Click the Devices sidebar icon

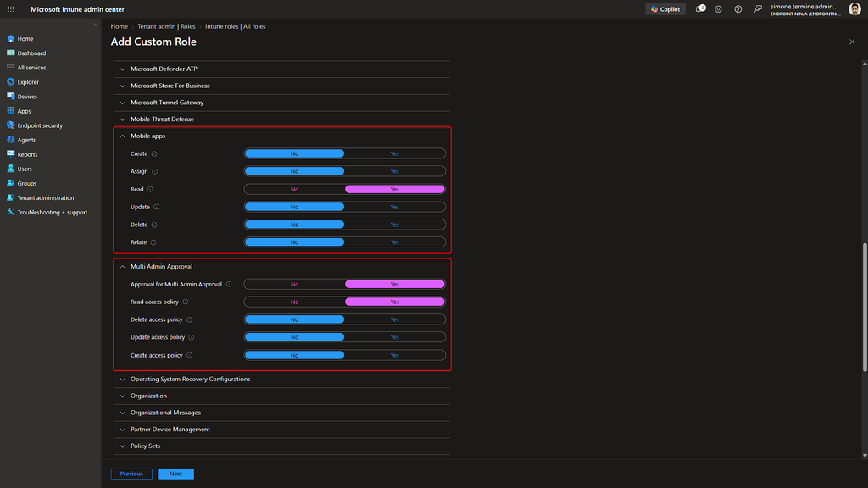pyautogui.click(x=10, y=97)
